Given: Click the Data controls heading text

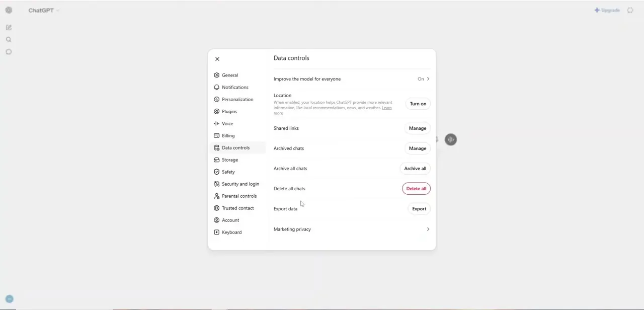Looking at the screenshot, I should 291,58.
